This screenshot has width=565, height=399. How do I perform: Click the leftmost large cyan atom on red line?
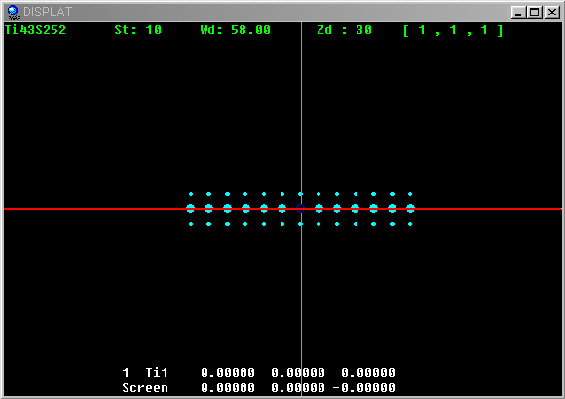191,208
